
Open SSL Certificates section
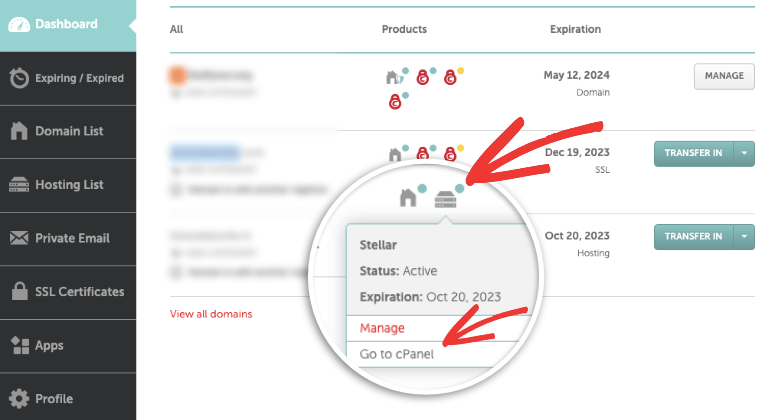click(x=68, y=292)
